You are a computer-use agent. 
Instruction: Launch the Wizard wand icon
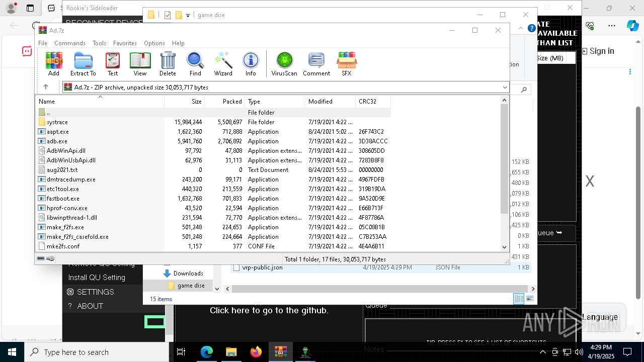(223, 64)
